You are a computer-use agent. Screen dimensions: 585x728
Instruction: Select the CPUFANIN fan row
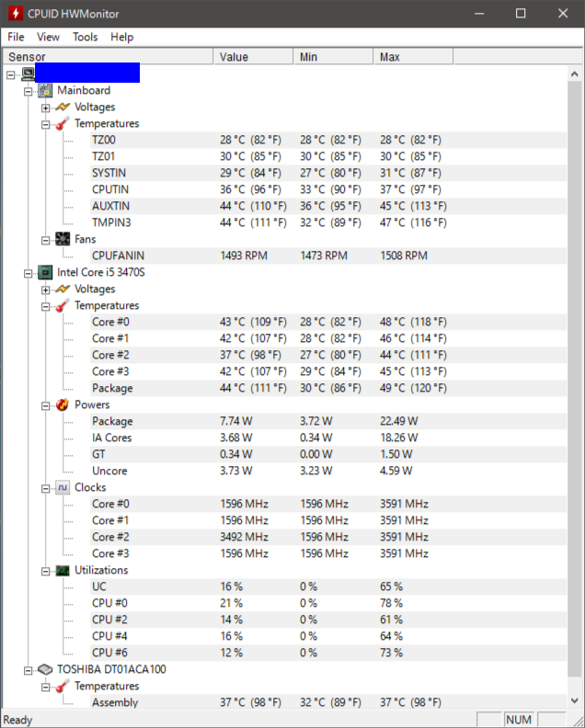click(x=328, y=256)
